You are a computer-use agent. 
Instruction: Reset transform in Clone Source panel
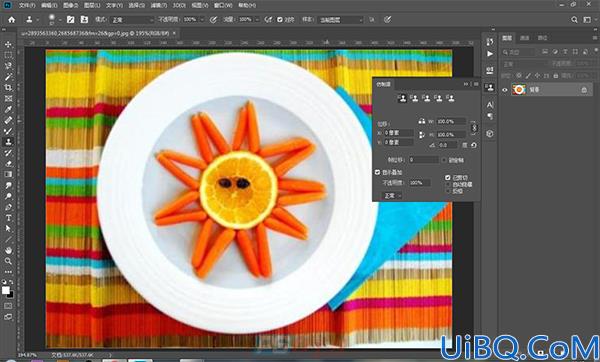[x=474, y=145]
